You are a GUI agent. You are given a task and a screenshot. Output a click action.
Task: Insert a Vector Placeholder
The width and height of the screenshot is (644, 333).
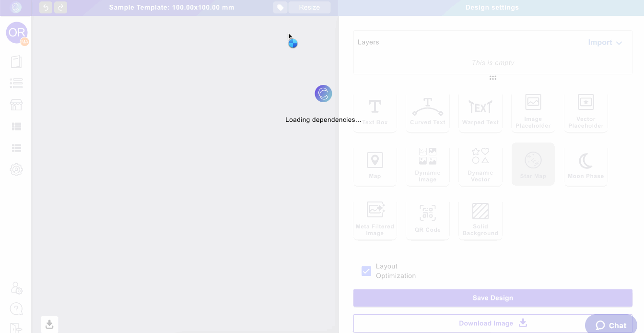(x=585, y=112)
